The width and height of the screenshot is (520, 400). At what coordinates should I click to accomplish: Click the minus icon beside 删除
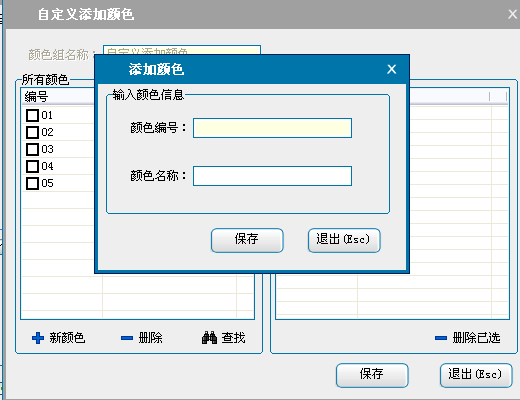pyautogui.click(x=127, y=338)
